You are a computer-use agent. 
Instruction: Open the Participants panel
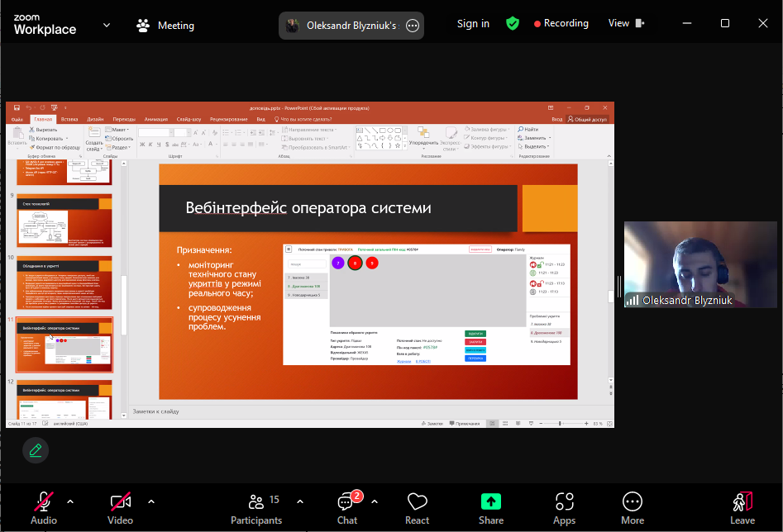pos(256,507)
